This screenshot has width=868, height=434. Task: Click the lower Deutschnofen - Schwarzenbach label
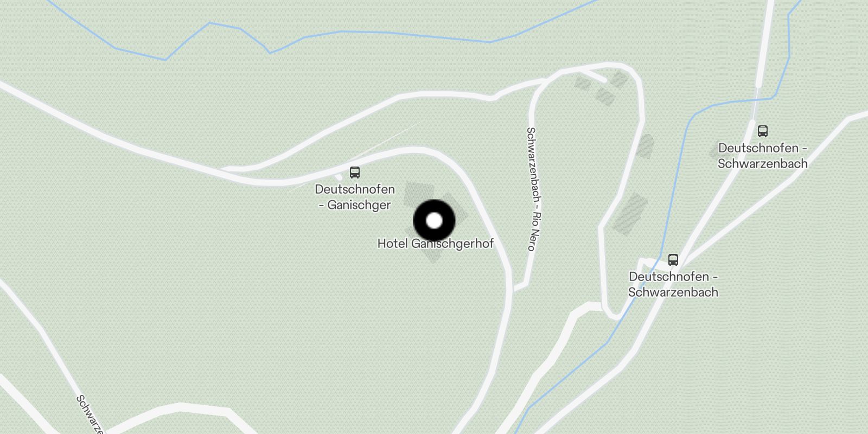[x=673, y=284]
